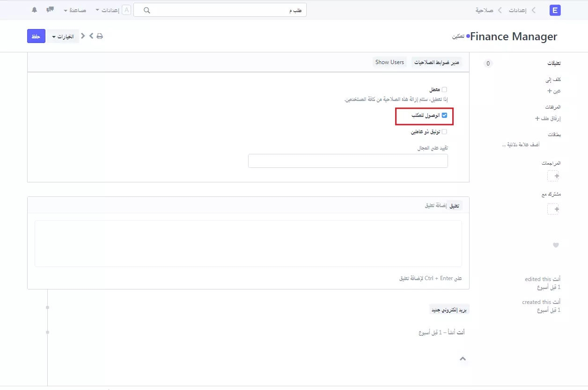The height and width of the screenshot is (390, 588).
Task: Click the إضافة تعليق heading text
Action: tap(435, 206)
